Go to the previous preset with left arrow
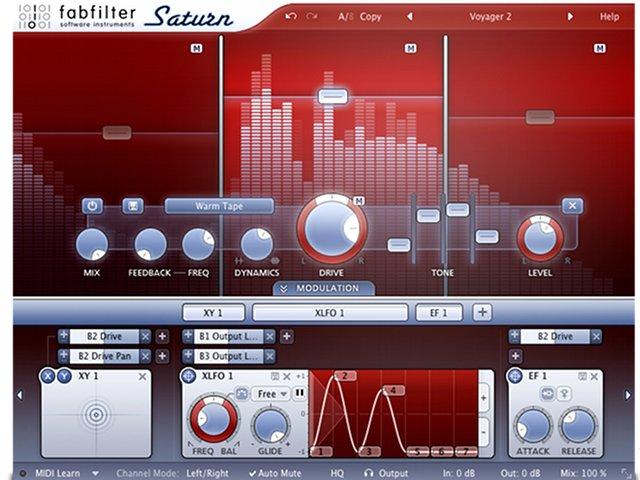640x480 pixels. pos(408,17)
